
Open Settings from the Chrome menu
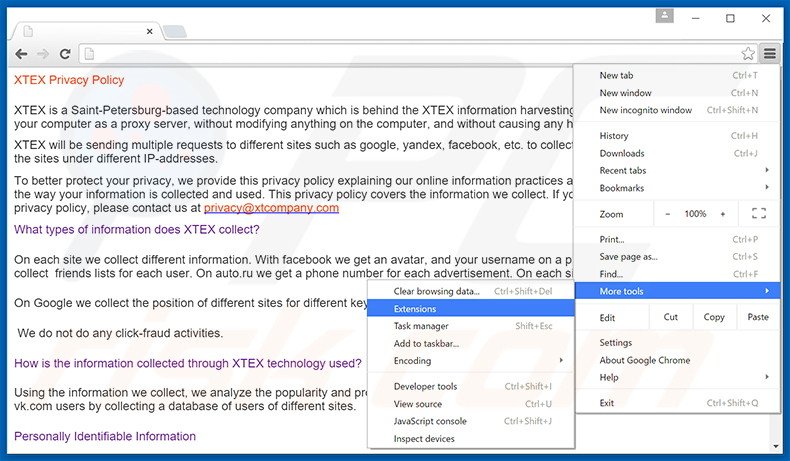coord(616,343)
